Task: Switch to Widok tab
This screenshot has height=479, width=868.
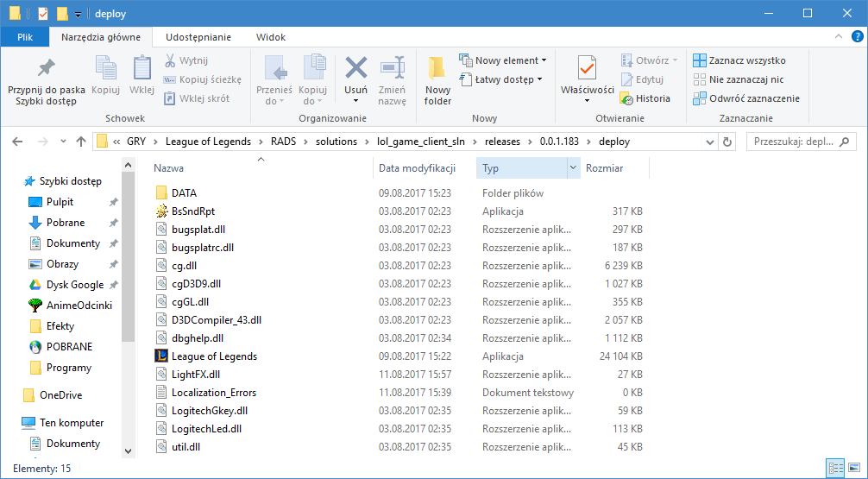Action: tap(271, 37)
